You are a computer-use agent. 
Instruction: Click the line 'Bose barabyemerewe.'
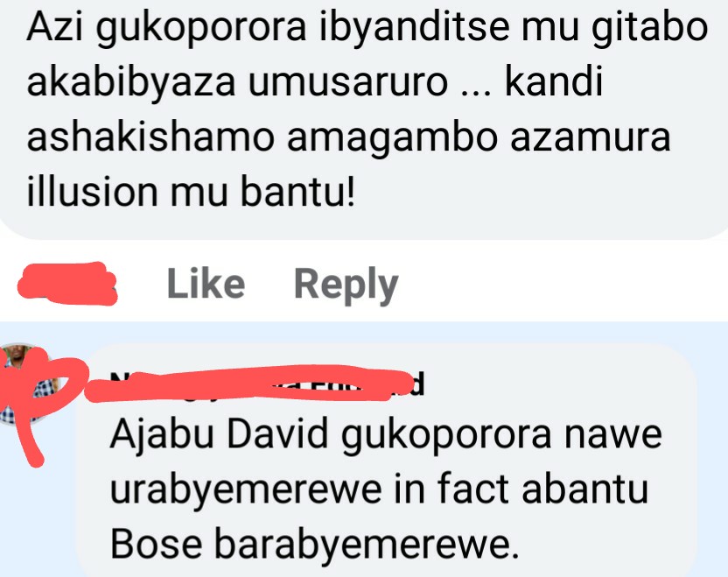pos(314,544)
